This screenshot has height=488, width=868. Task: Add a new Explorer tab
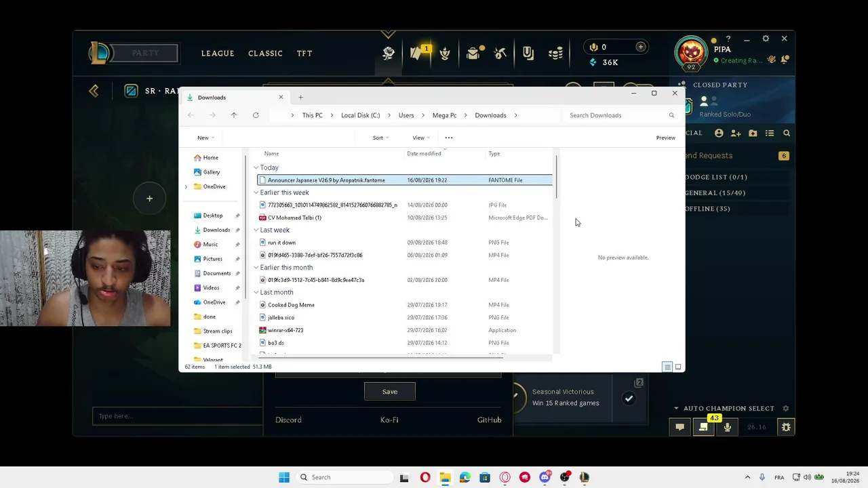tap(300, 98)
